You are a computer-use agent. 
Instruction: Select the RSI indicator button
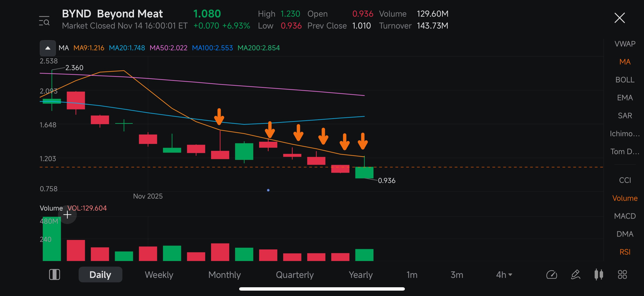tap(625, 252)
